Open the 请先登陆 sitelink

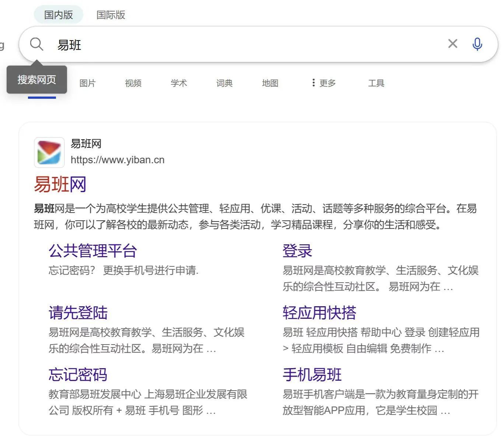click(78, 313)
